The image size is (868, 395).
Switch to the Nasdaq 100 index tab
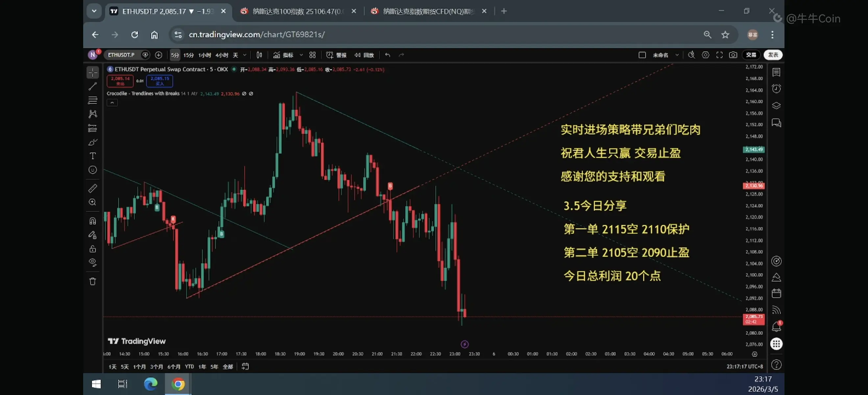pyautogui.click(x=297, y=11)
